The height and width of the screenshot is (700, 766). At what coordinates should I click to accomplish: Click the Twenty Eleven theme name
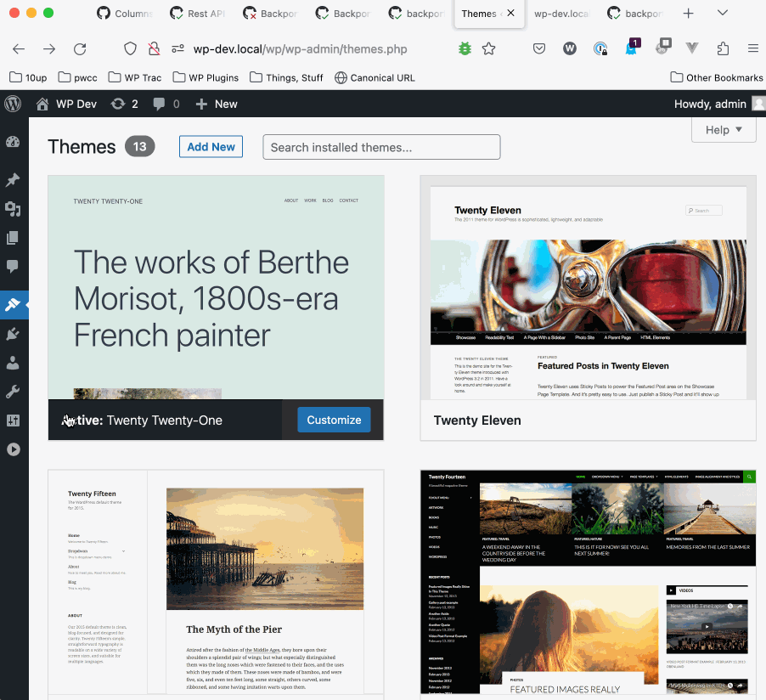477,421
